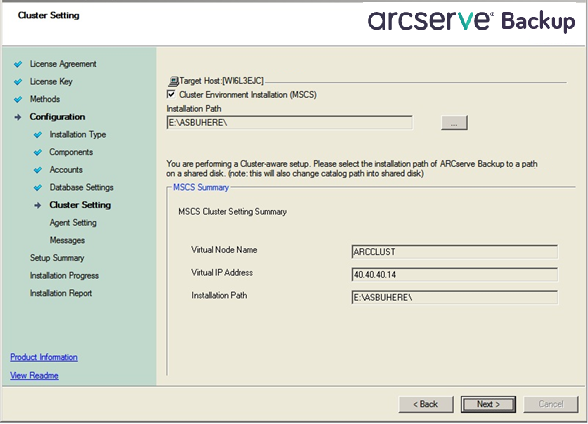Viewport: 588px width, 424px height.
Task: Click the checkmark icon beside Accounts
Action: point(38,170)
